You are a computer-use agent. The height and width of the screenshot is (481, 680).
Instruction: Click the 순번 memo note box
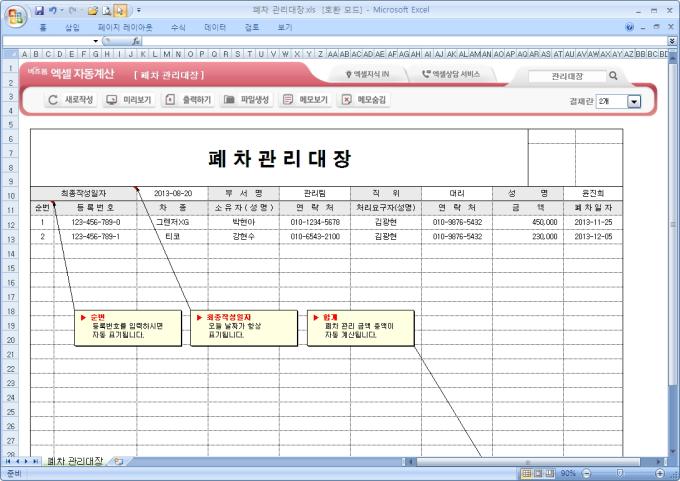tap(128, 328)
